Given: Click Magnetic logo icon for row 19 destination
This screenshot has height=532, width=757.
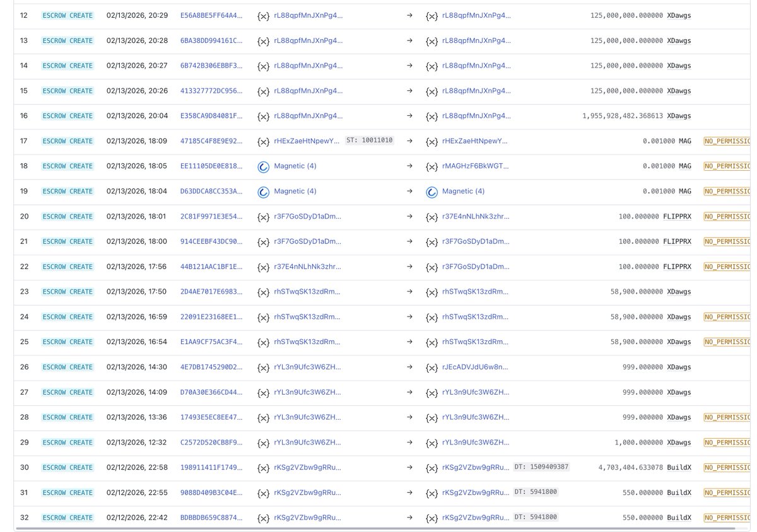Looking at the screenshot, I should 432,192.
